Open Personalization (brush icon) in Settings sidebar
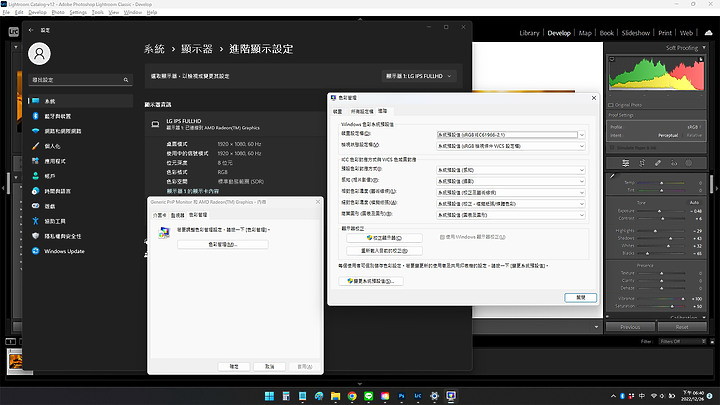 (x=80, y=146)
